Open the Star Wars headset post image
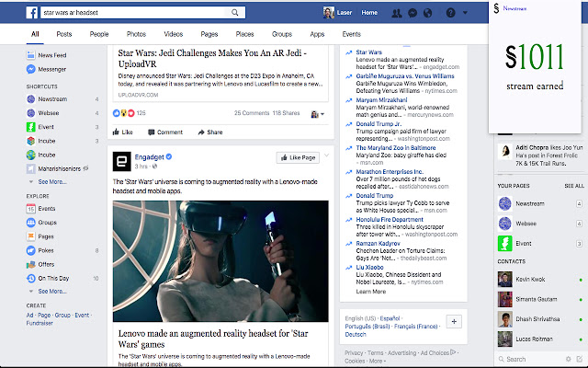 pyautogui.click(x=220, y=261)
